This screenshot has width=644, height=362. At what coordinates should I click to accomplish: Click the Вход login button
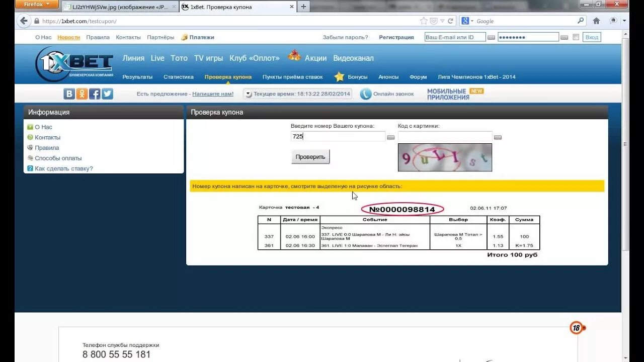(592, 37)
